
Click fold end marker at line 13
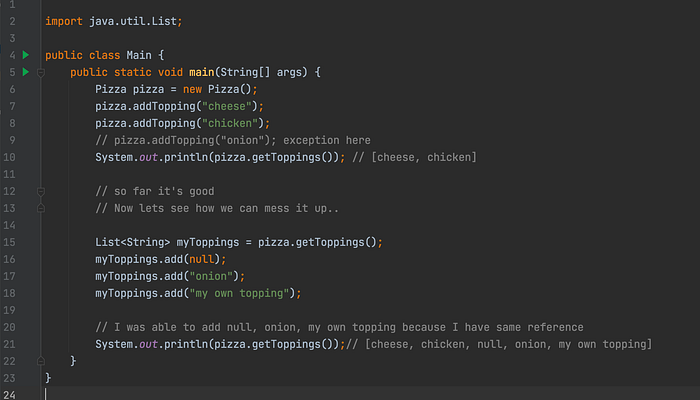pos(41,208)
